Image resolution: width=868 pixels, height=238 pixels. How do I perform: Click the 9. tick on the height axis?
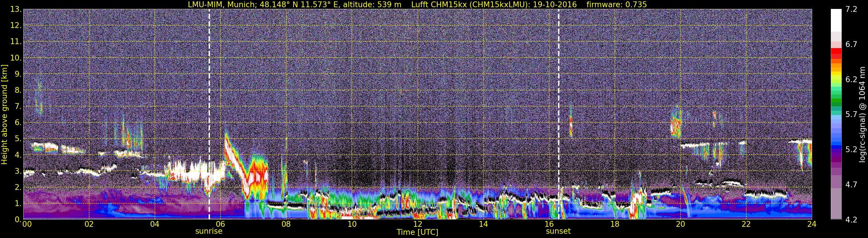pos(18,74)
